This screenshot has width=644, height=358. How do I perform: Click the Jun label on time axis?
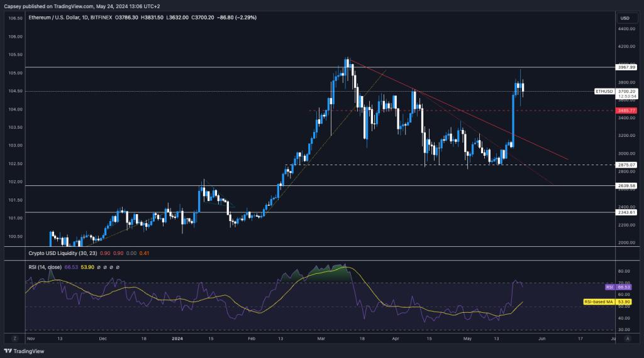pos(542,339)
